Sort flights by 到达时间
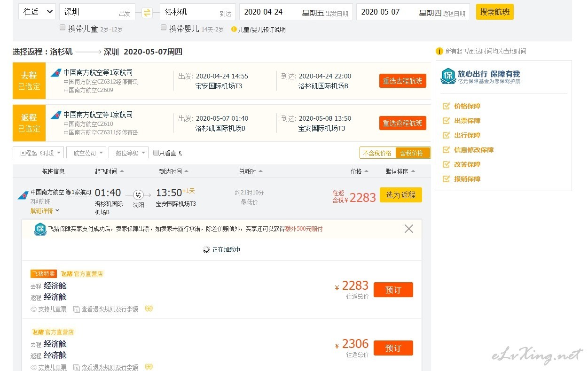Viewport: 588px width, 371px height. (173, 171)
